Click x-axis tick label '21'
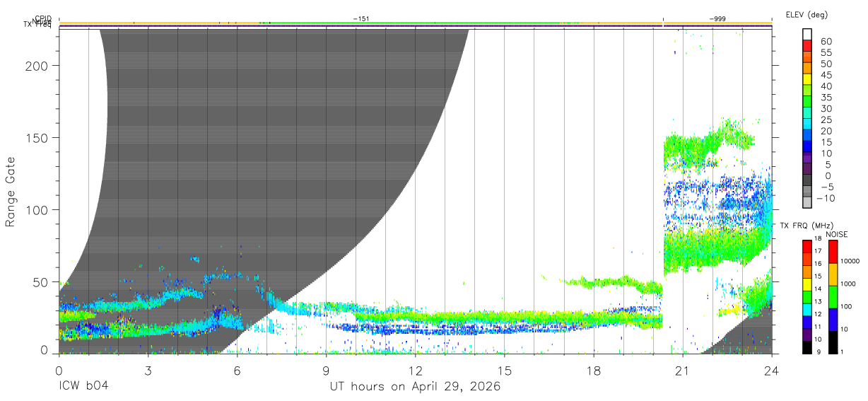This screenshot has width=868, height=401. (x=682, y=371)
